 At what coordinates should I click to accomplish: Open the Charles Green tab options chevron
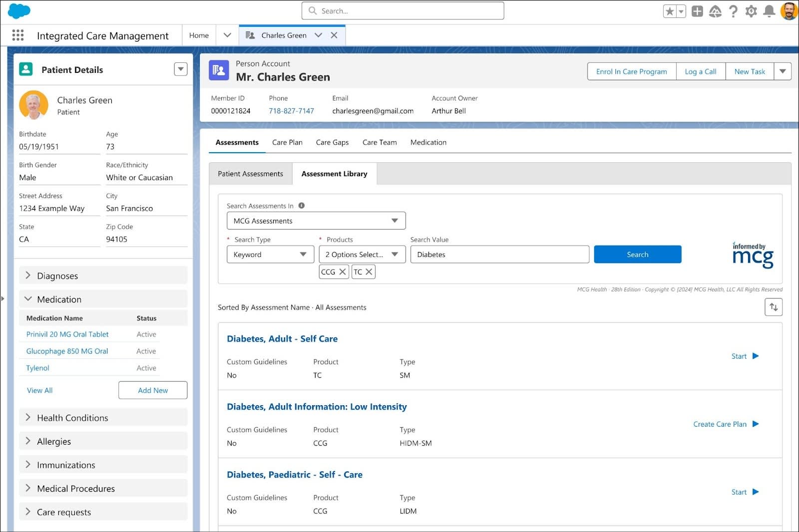click(x=318, y=35)
